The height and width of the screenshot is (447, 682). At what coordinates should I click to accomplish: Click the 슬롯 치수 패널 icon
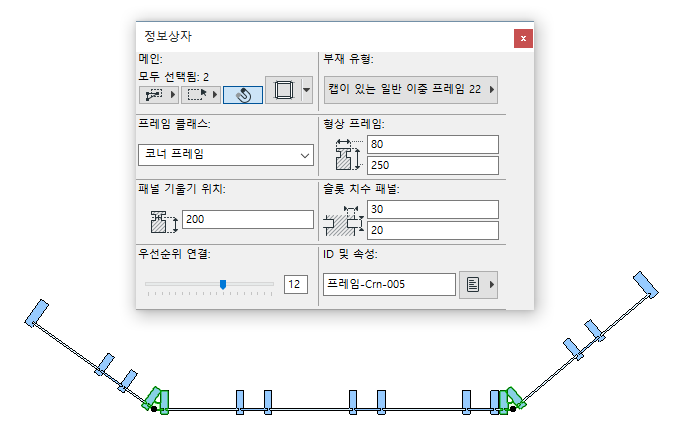(345, 219)
